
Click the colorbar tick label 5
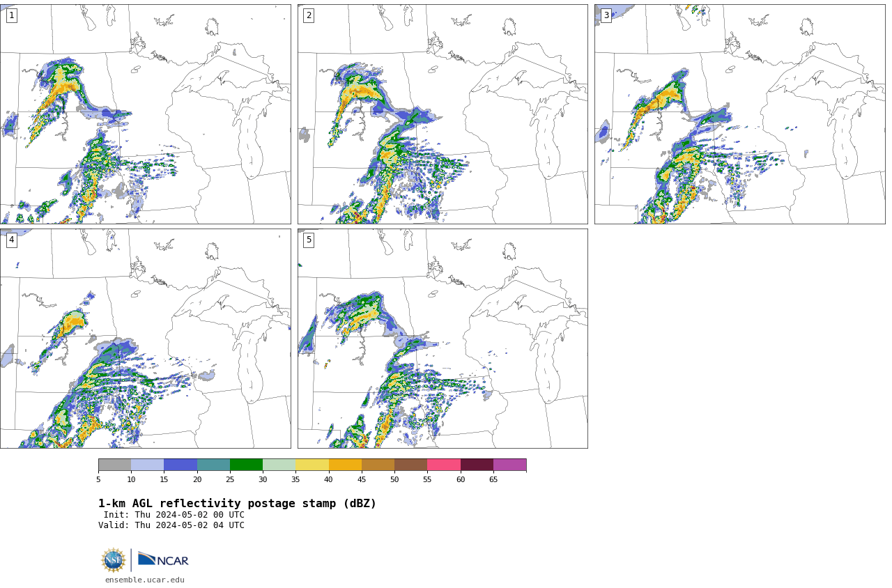pos(98,479)
